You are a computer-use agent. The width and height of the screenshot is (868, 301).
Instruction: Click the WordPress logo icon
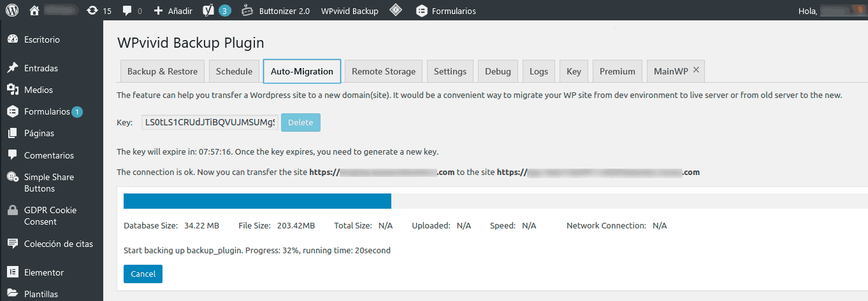tap(13, 10)
